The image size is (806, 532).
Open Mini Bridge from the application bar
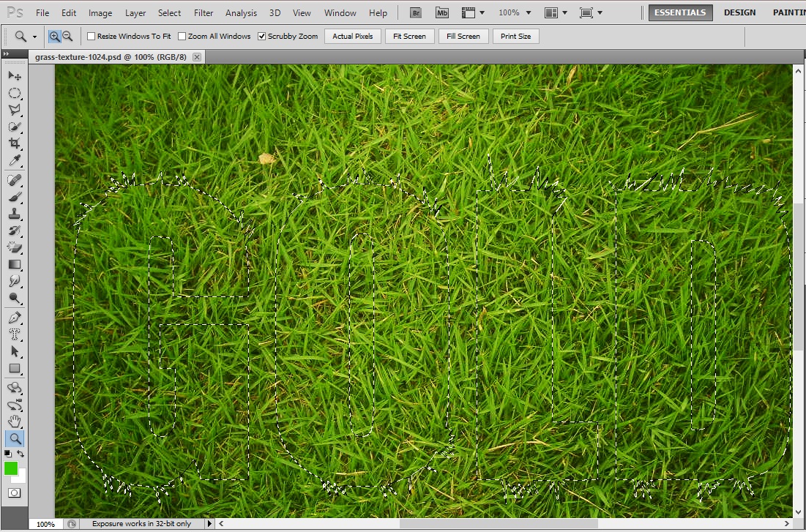click(x=441, y=12)
